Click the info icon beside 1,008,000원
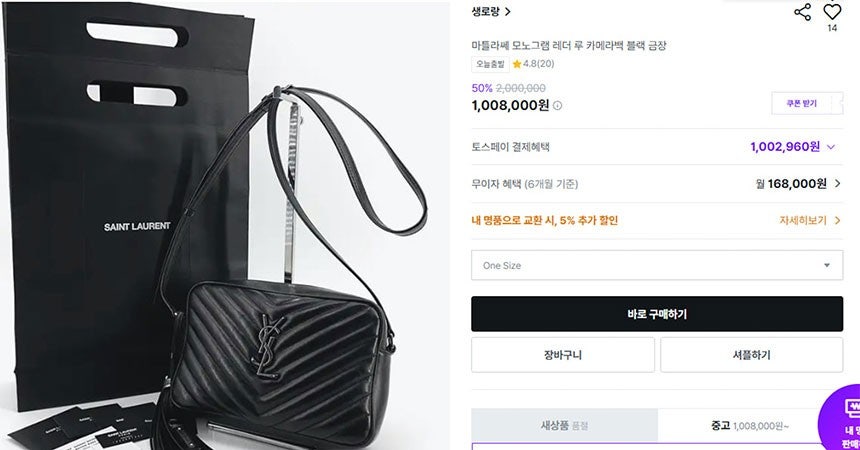Viewport: 860px width, 450px height. click(x=557, y=105)
